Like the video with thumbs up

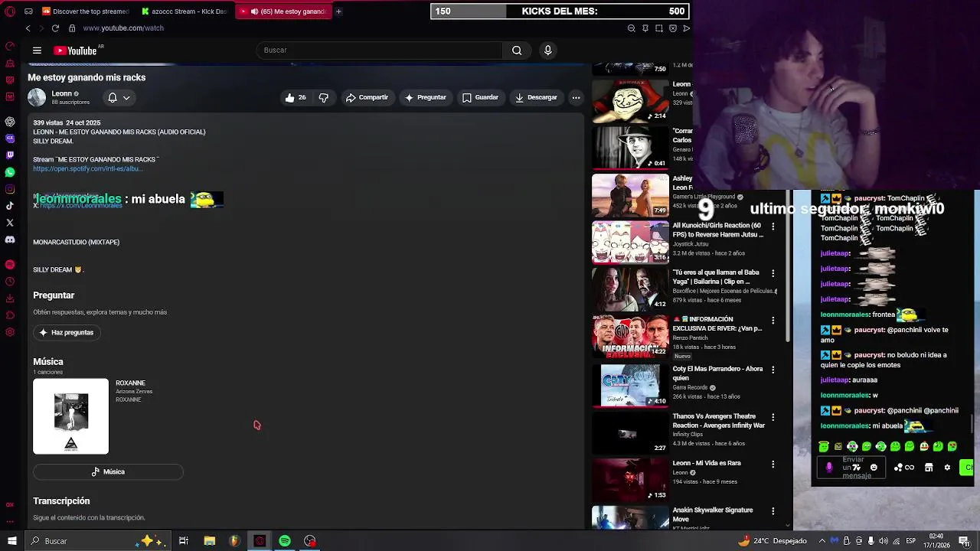pos(296,97)
